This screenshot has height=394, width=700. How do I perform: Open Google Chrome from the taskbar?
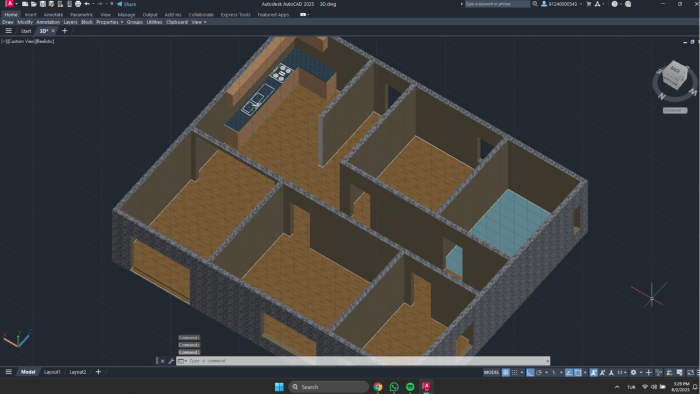[378, 386]
